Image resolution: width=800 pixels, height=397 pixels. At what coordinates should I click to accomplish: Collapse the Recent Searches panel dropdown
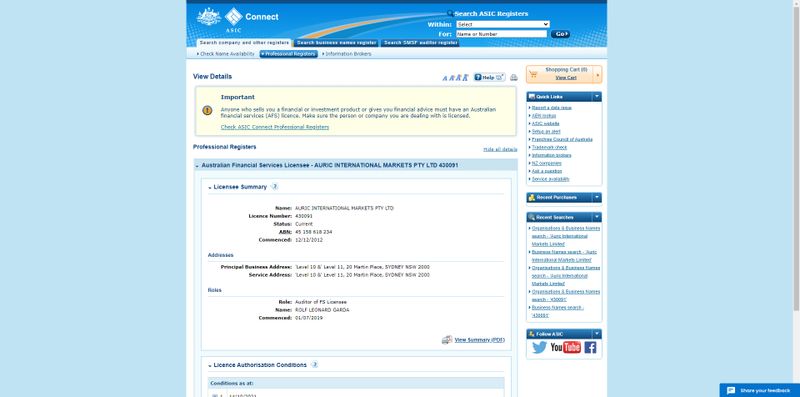coord(596,217)
